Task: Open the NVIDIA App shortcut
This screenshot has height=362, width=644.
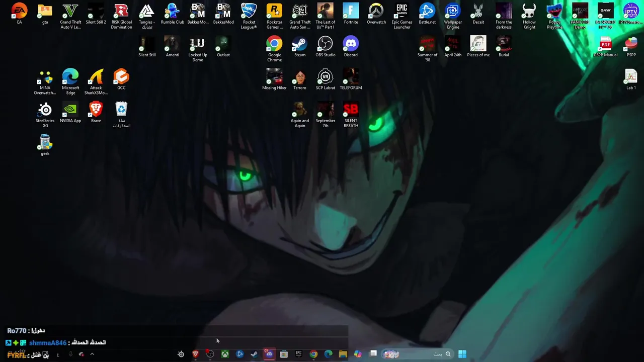Action: tap(70, 112)
